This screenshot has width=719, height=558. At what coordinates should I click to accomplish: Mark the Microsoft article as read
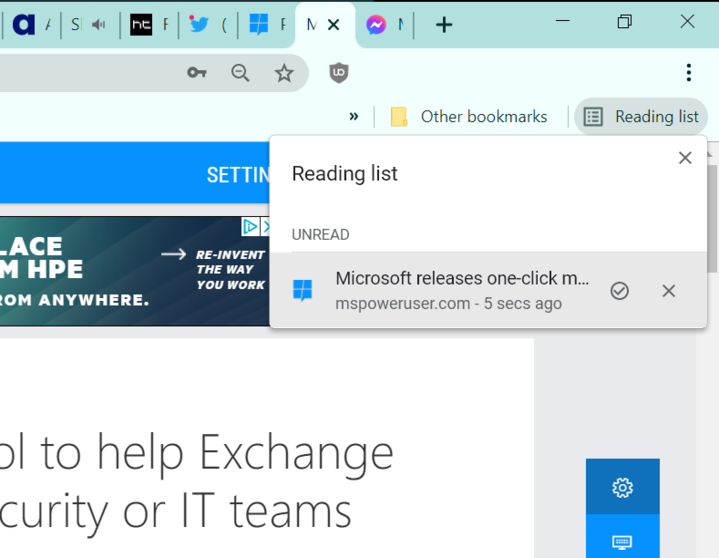[620, 291]
